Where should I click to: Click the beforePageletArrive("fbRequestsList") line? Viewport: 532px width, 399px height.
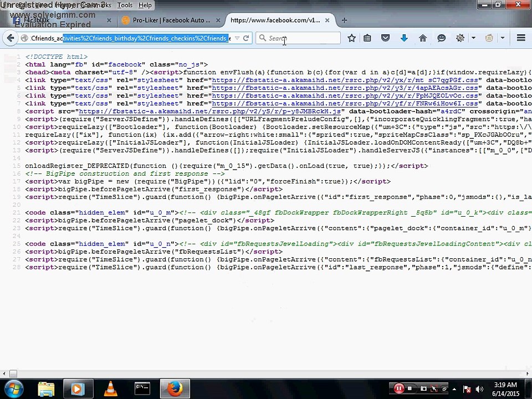click(x=154, y=252)
